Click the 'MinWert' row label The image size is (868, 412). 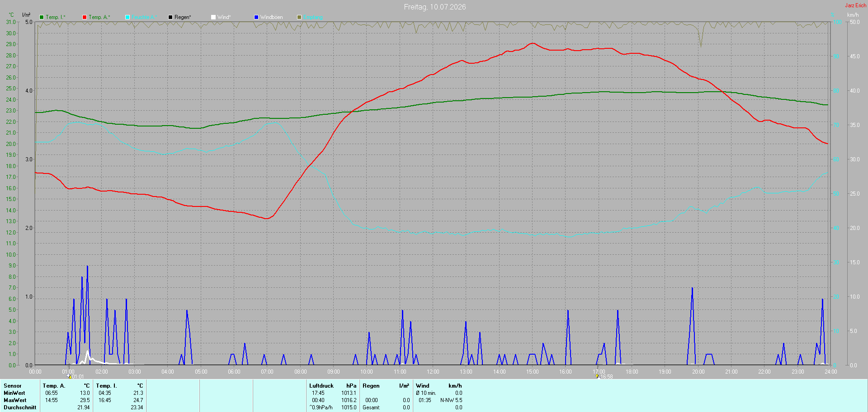14,393
